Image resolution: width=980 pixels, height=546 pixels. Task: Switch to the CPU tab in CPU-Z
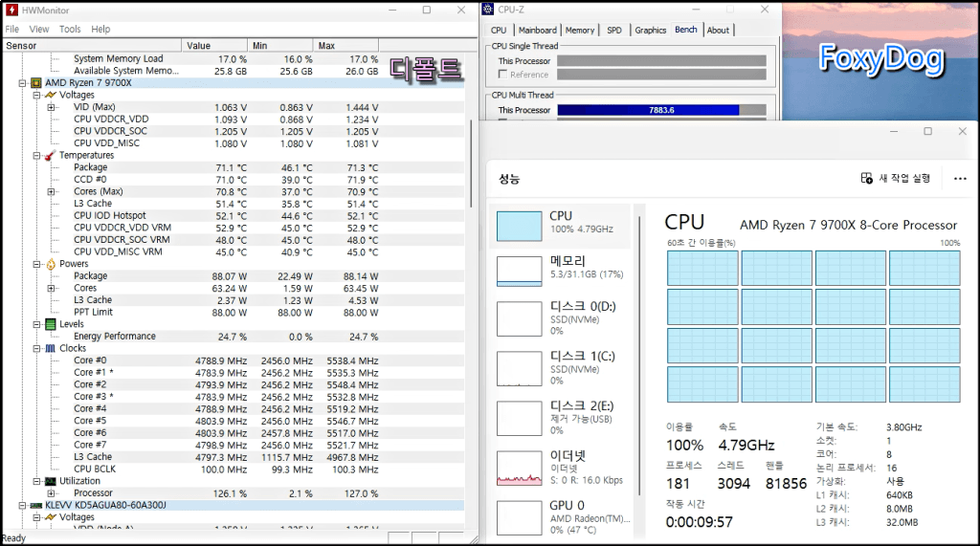(x=499, y=30)
